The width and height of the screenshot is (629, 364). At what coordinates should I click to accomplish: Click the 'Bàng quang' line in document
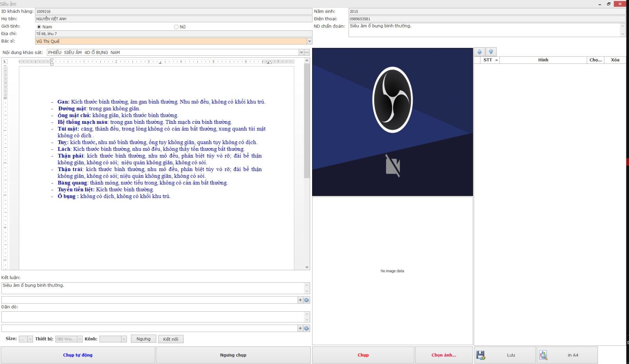click(x=142, y=183)
